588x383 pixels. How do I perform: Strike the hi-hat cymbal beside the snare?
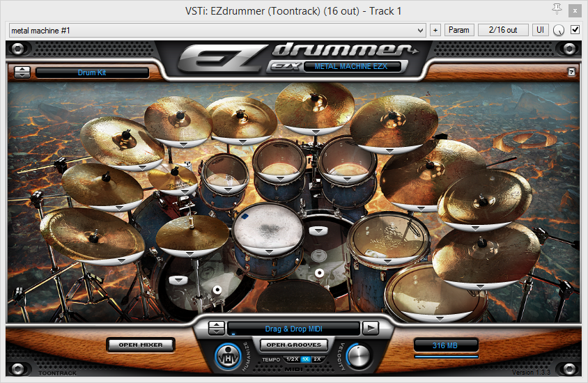(192, 235)
